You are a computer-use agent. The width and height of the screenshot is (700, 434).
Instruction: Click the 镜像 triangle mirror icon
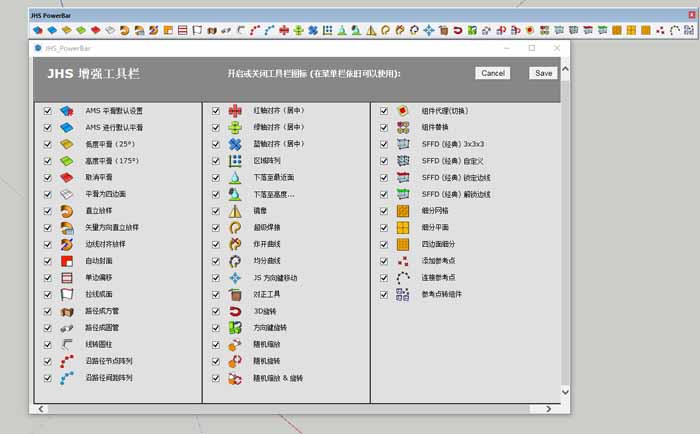[235, 211]
